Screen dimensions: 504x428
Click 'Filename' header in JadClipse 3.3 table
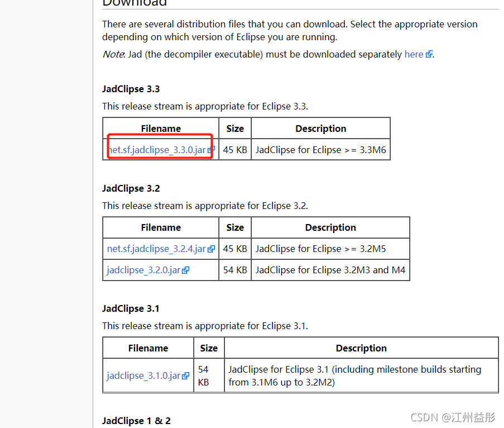(x=161, y=129)
